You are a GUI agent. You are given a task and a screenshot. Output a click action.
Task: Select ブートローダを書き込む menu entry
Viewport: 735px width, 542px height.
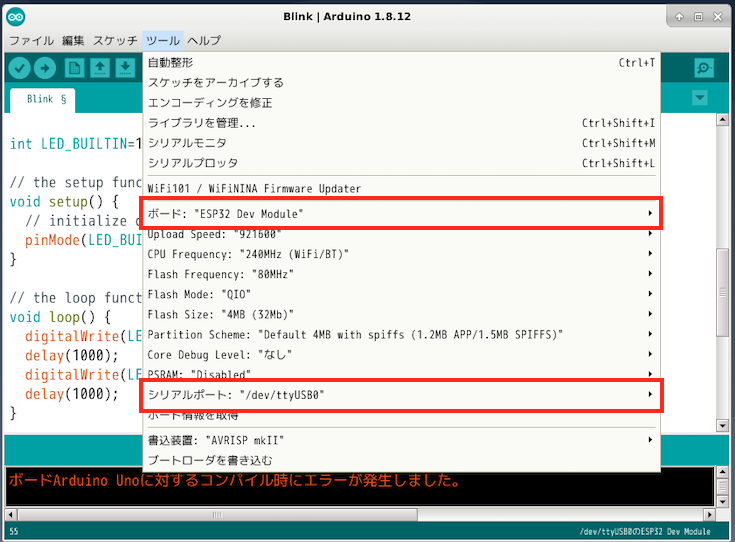coord(208,460)
